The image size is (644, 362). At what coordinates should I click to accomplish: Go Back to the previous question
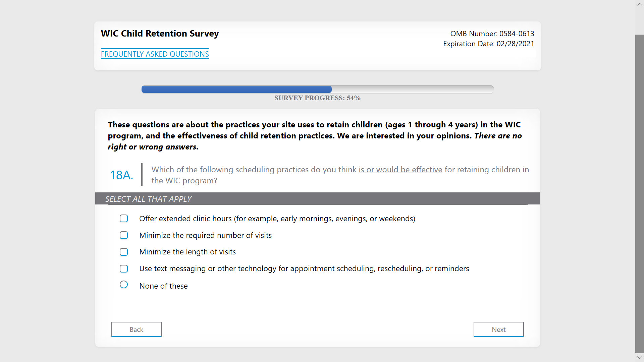(137, 329)
